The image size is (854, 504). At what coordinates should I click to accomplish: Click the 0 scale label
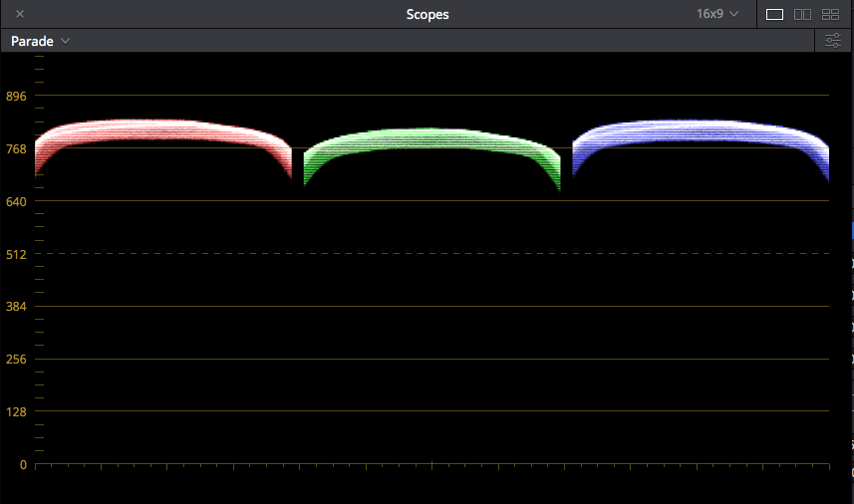(23, 465)
